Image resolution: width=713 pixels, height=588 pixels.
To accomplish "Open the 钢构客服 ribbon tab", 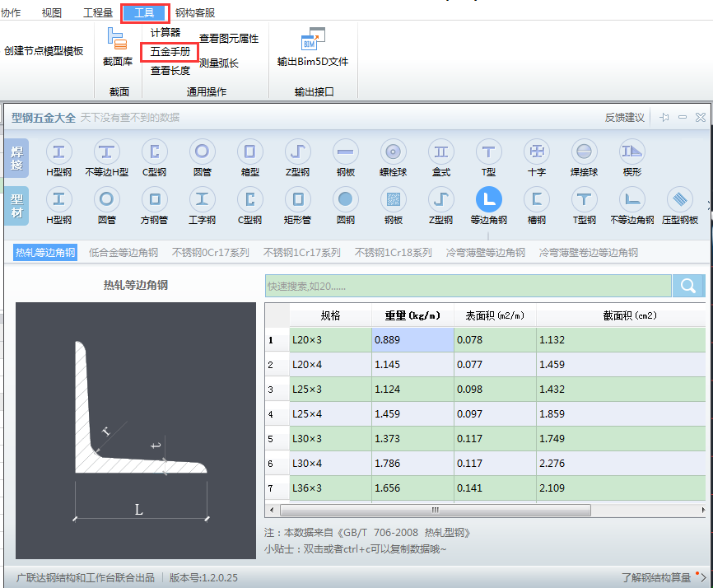I will pyautogui.click(x=195, y=12).
